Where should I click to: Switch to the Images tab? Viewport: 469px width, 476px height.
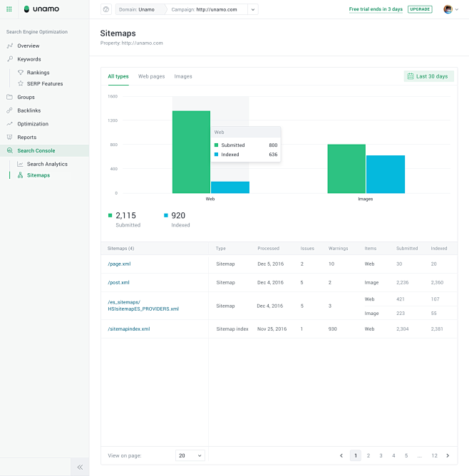(183, 76)
